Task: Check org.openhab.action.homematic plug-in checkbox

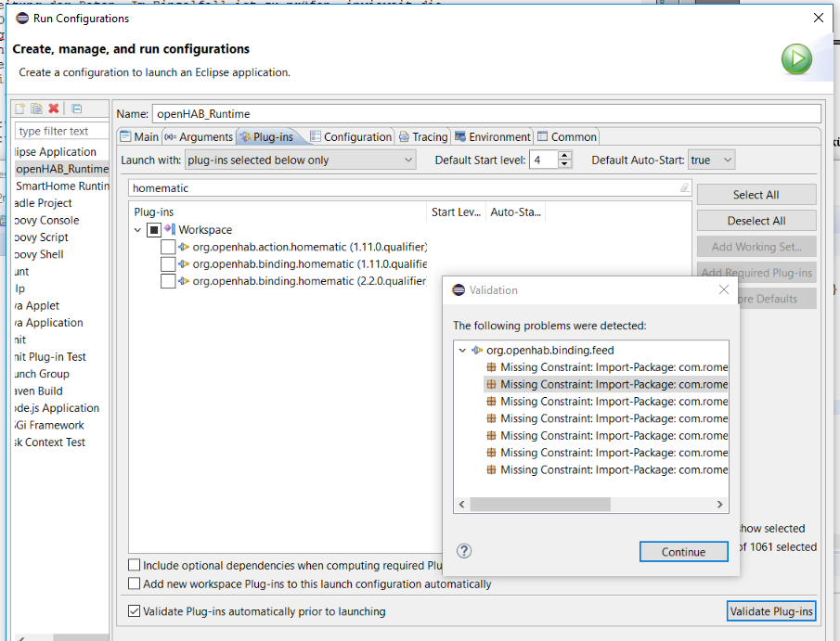Action: click(168, 247)
